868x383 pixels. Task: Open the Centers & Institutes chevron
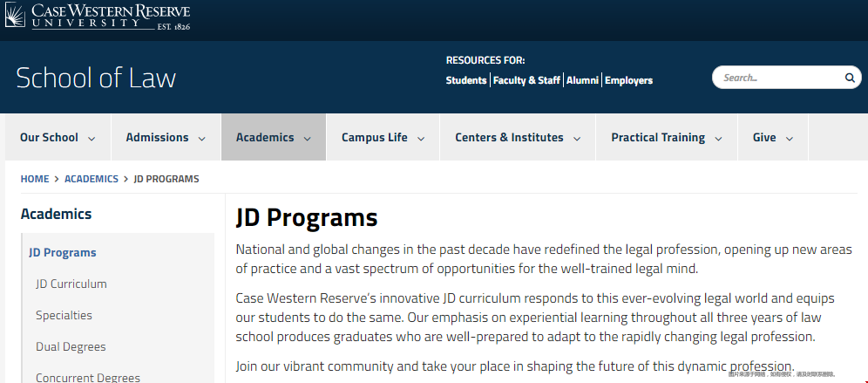point(577,139)
